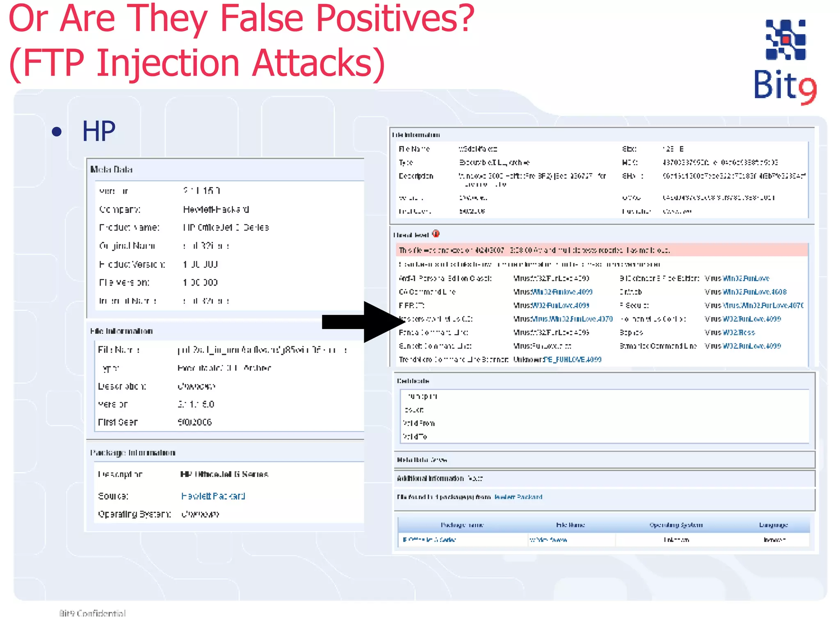This screenshot has height=630, width=840.
Task: Click the Language column header
Action: tap(773, 525)
